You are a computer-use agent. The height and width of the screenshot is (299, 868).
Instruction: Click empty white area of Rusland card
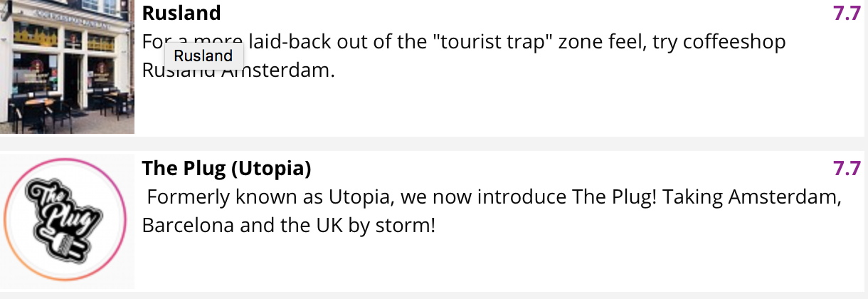[x=498, y=108]
